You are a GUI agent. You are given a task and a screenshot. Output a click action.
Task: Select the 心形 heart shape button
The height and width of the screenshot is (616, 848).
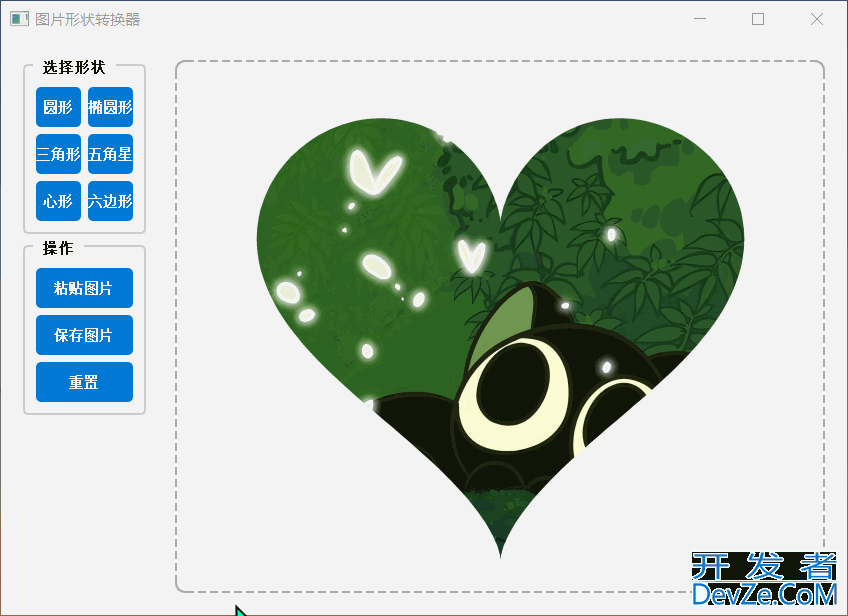(x=58, y=201)
